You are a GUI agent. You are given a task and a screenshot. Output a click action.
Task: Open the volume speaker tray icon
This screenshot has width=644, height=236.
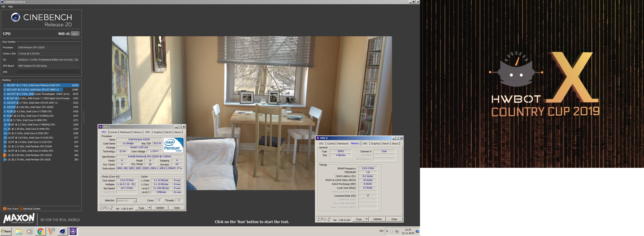(392, 231)
